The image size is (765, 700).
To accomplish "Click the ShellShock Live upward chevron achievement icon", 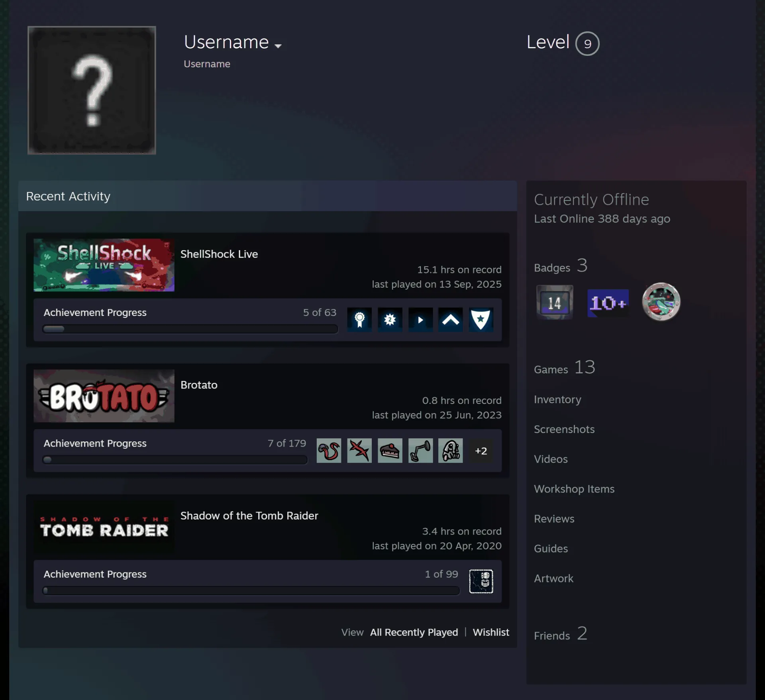I will tap(450, 320).
